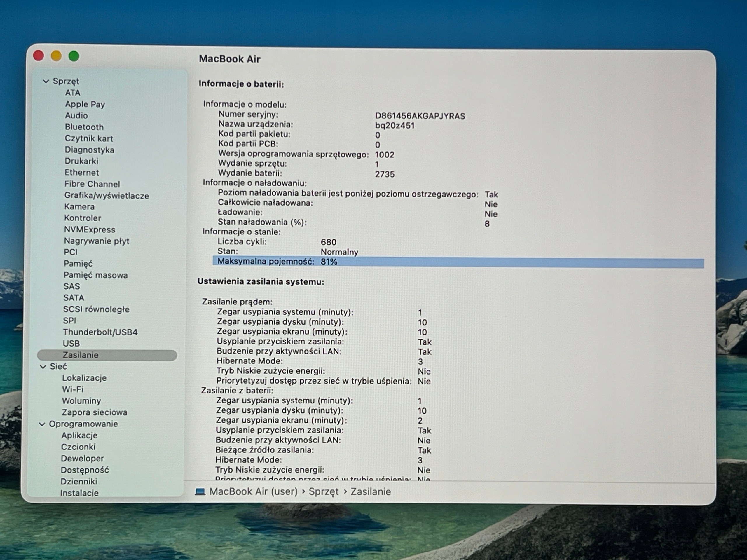The image size is (747, 560).
Task: Click MacBook Air (user) in path bar
Action: 253,491
